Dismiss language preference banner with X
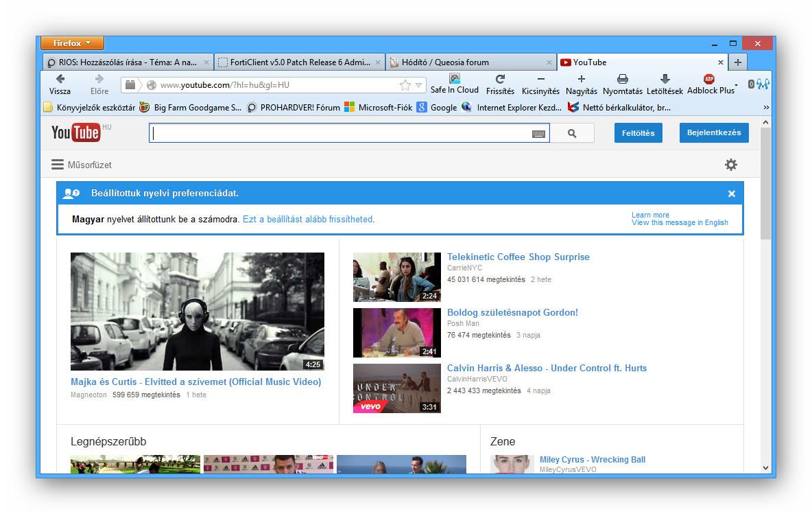Screen dimensions: 812x514 pyautogui.click(x=731, y=194)
